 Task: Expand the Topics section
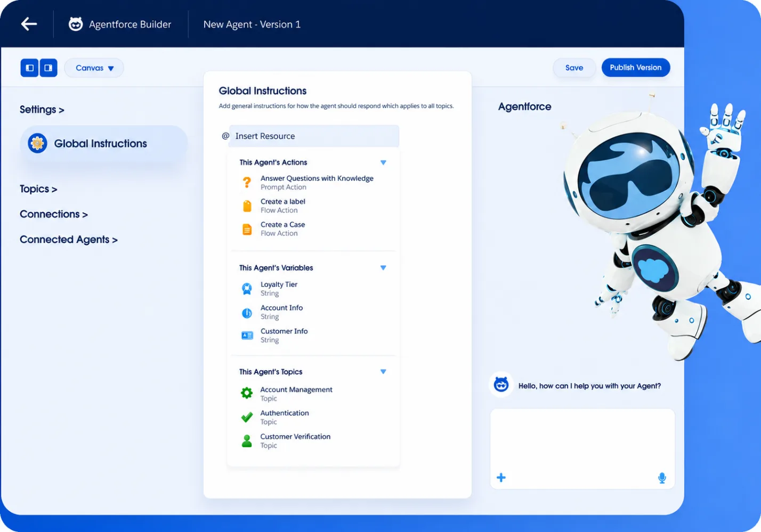(x=38, y=189)
